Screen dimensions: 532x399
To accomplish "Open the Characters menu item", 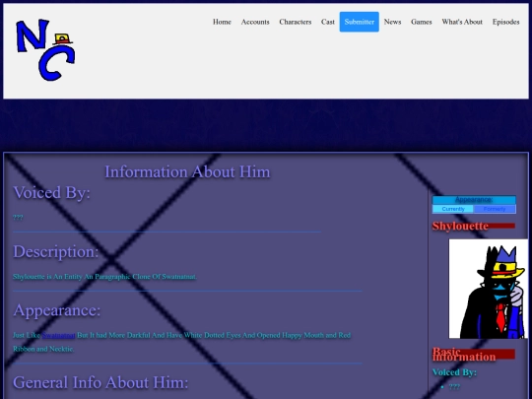I will [x=296, y=22].
